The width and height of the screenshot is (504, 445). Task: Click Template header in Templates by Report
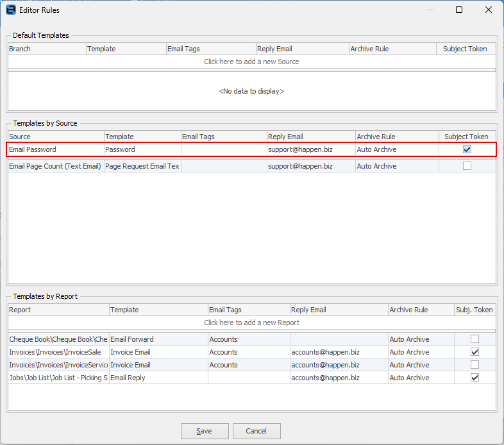158,310
